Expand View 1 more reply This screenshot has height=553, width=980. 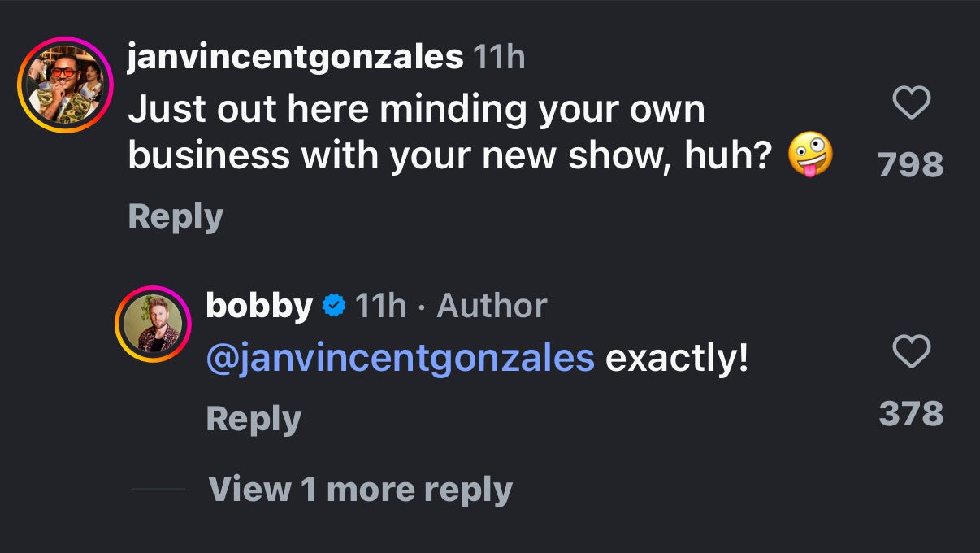click(360, 490)
